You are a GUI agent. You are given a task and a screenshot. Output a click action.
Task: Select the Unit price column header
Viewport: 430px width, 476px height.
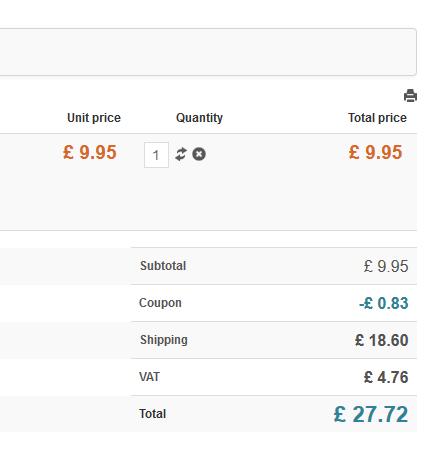coord(94,118)
